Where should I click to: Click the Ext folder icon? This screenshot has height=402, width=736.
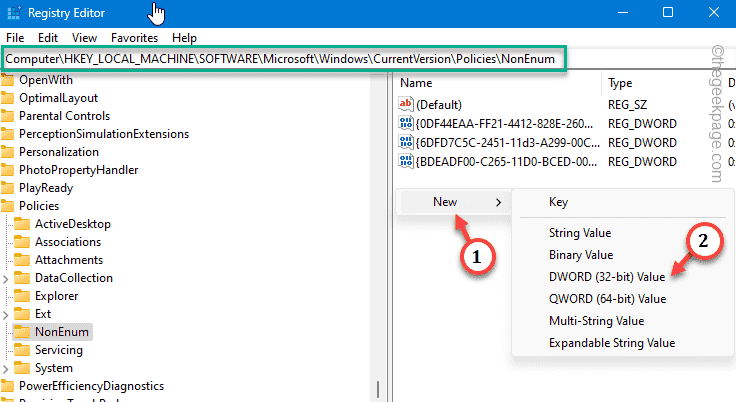click(x=22, y=314)
